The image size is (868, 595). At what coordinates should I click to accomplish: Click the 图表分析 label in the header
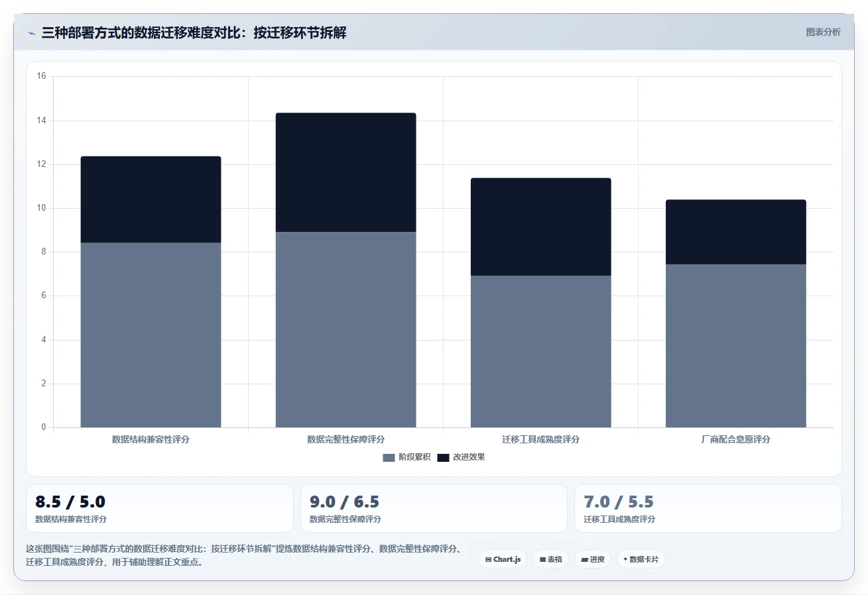823,32
